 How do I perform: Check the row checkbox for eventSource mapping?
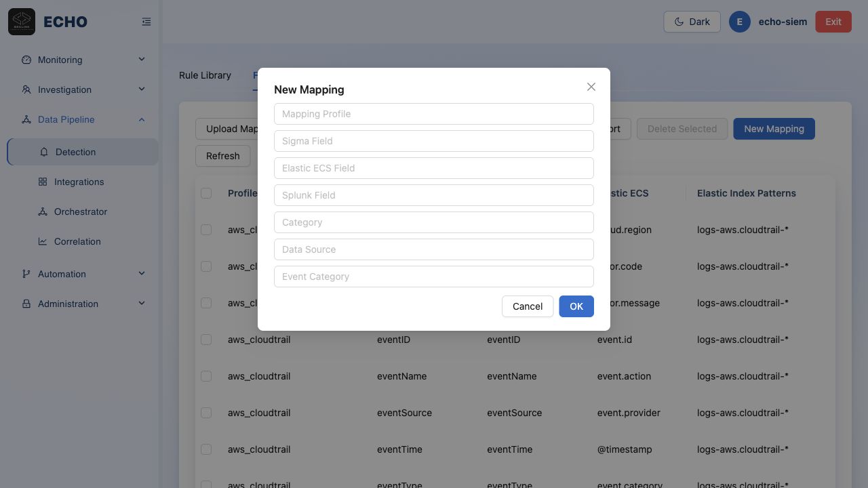tap(206, 413)
